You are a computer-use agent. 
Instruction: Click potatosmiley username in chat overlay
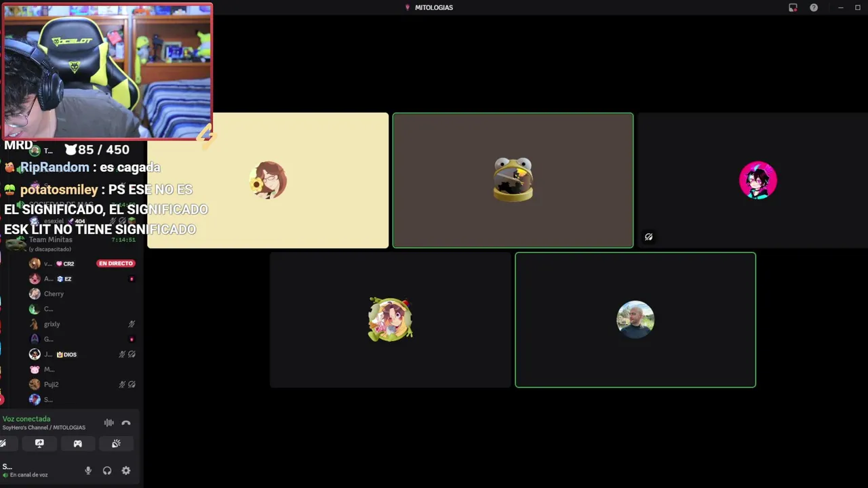click(x=59, y=190)
